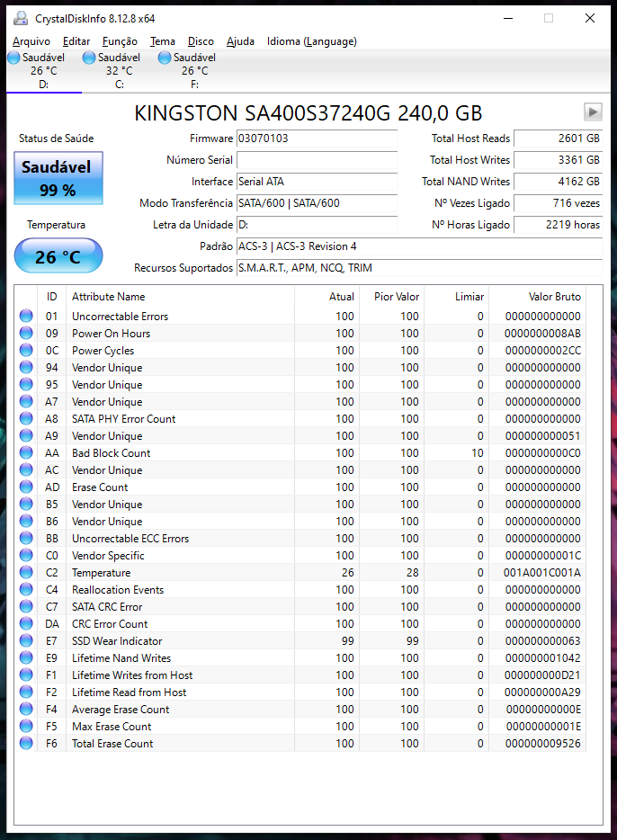The height and width of the screenshot is (840, 617).
Task: Click status circle for Power On Hours
Action: coord(26,334)
